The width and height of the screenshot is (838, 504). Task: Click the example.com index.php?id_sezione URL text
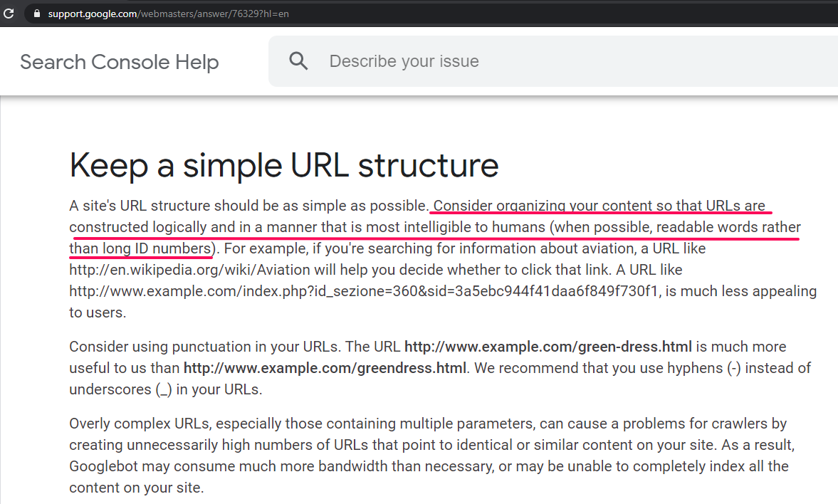point(363,291)
